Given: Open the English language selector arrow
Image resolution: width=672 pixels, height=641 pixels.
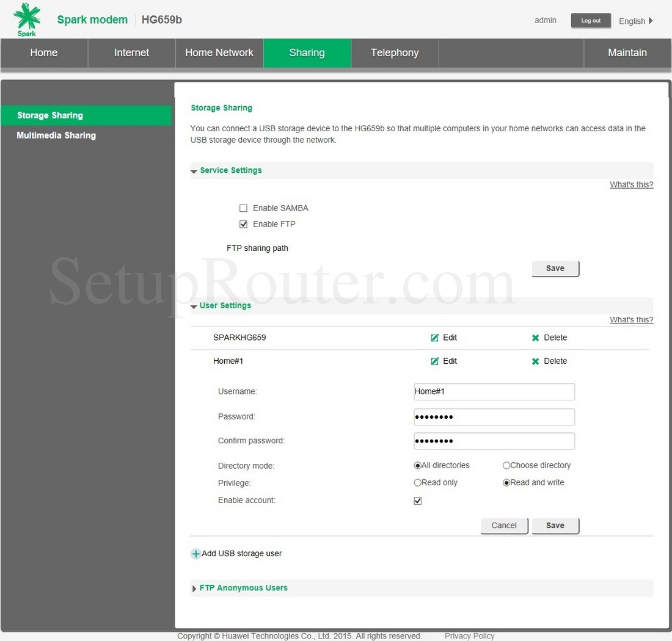Looking at the screenshot, I should click(x=651, y=21).
